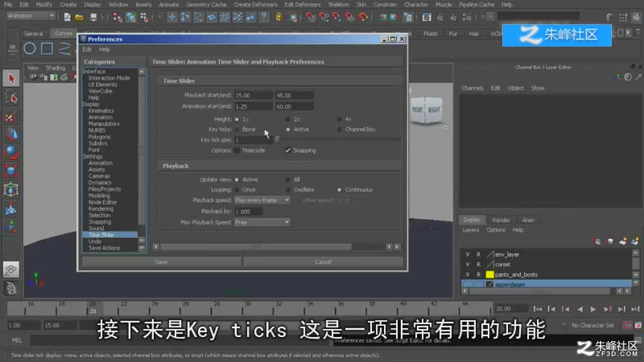Switch to the Render layer tab
644x362 pixels.
tap(501, 220)
